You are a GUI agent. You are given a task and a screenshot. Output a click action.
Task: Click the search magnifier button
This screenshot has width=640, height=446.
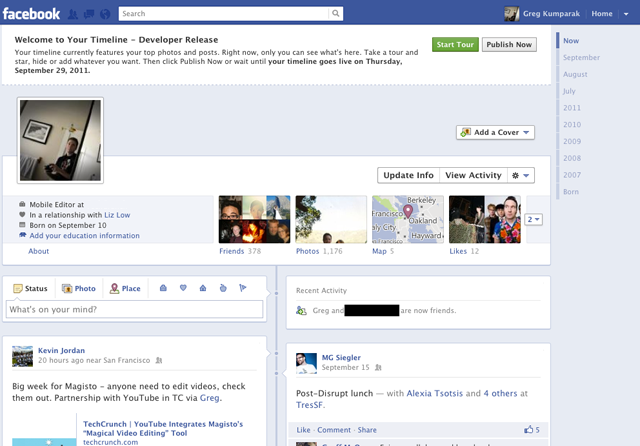336,13
